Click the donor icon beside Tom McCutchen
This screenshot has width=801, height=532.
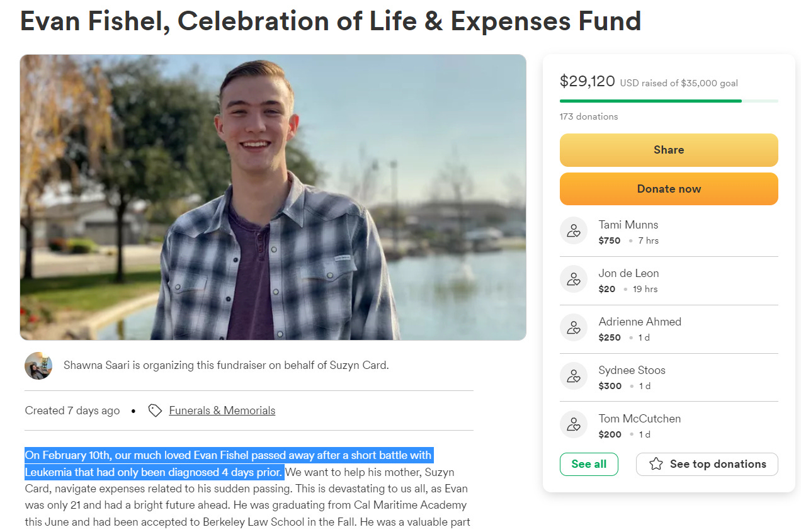(574, 424)
